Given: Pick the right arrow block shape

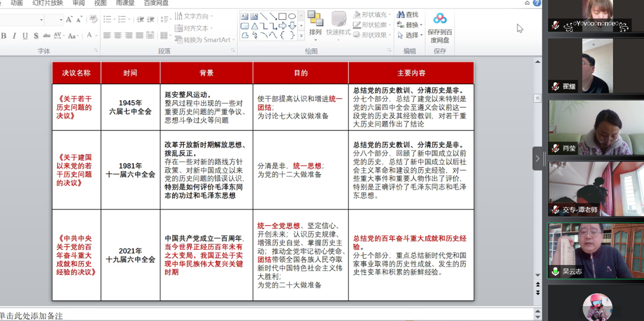Looking at the screenshot, I should click(282, 26).
